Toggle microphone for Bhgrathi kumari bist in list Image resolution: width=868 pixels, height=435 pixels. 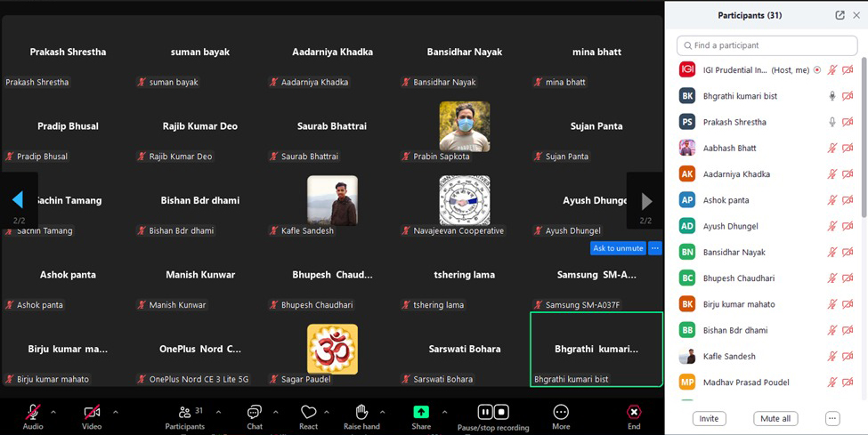832,96
